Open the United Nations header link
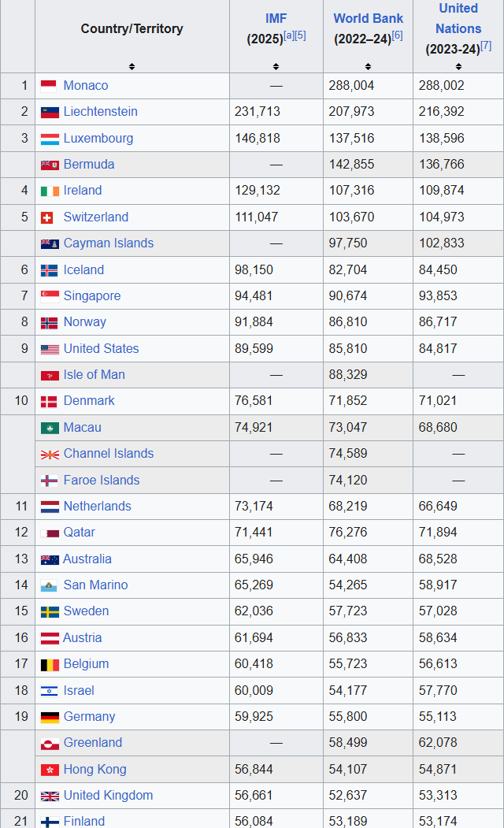The image size is (504, 828). tap(458, 18)
